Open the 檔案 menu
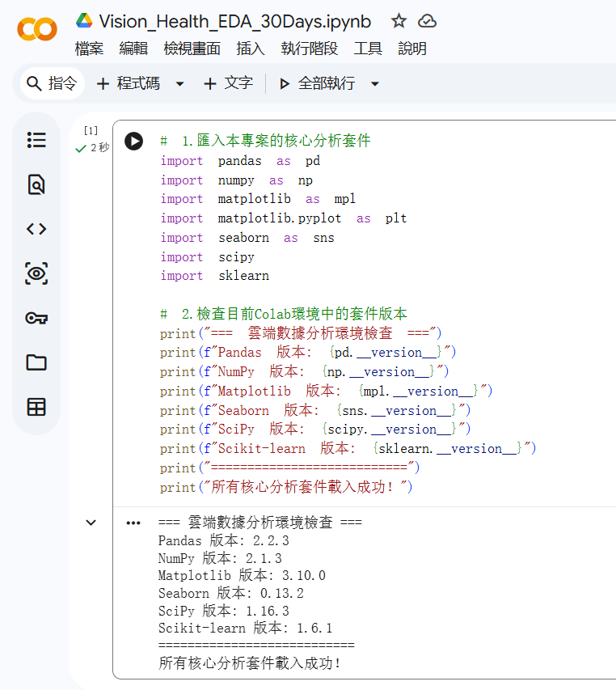Image resolution: width=616 pixels, height=690 pixels. (x=89, y=49)
